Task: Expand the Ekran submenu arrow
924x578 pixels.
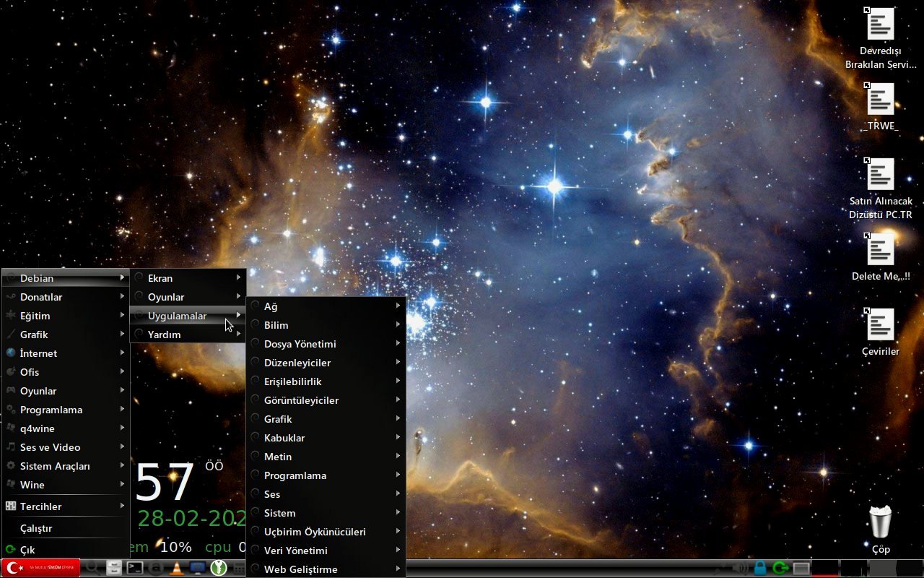Action: click(x=238, y=277)
